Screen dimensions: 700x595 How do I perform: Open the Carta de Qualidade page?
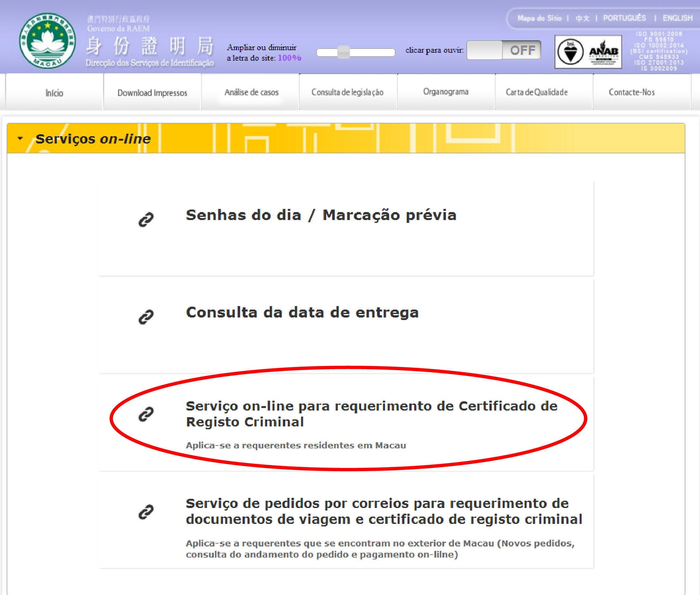536,92
